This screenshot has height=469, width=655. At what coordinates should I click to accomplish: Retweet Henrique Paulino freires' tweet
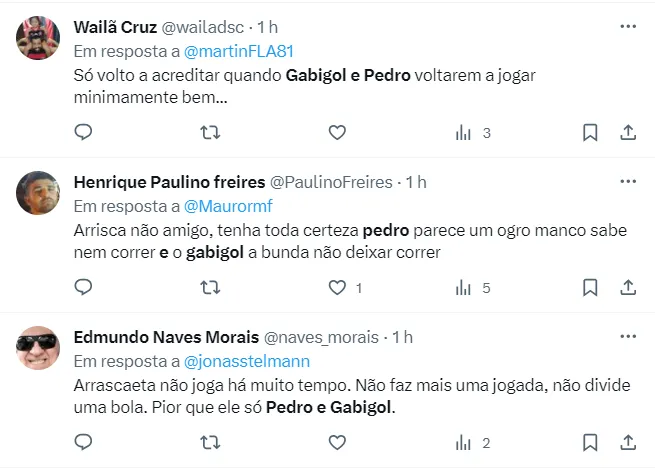(210, 288)
